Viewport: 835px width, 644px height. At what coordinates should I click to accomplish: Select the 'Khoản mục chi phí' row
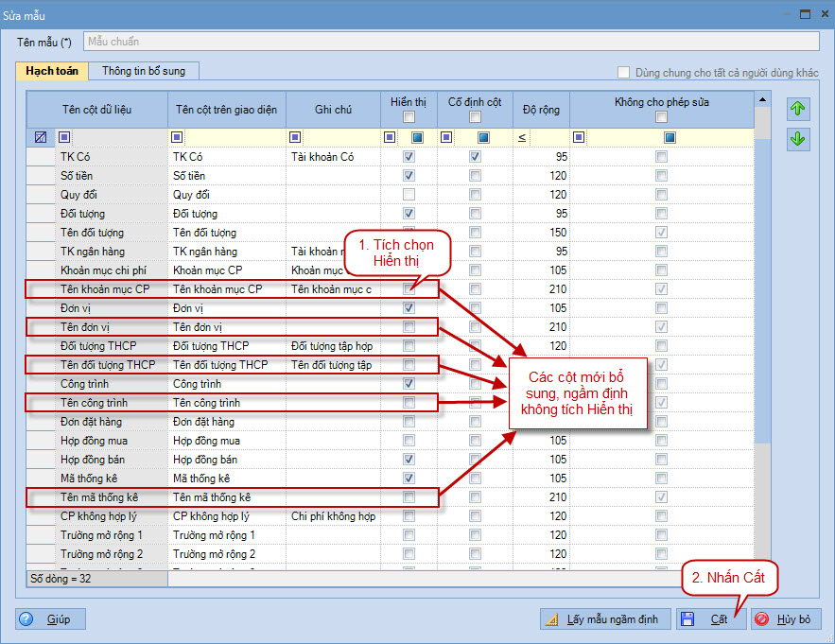point(390,270)
